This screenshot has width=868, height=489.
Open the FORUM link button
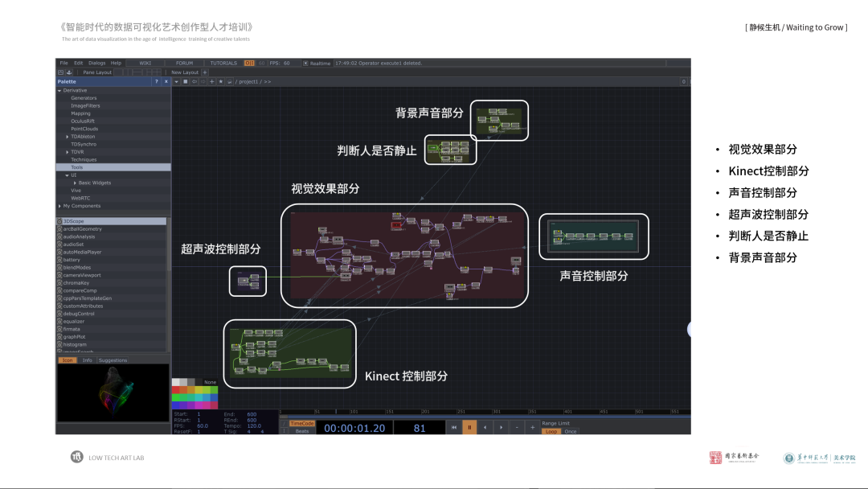pos(184,63)
